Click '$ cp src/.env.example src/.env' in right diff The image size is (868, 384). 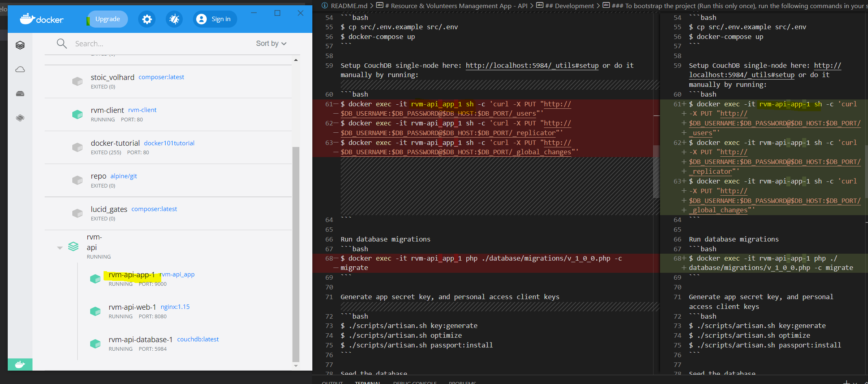747,27
